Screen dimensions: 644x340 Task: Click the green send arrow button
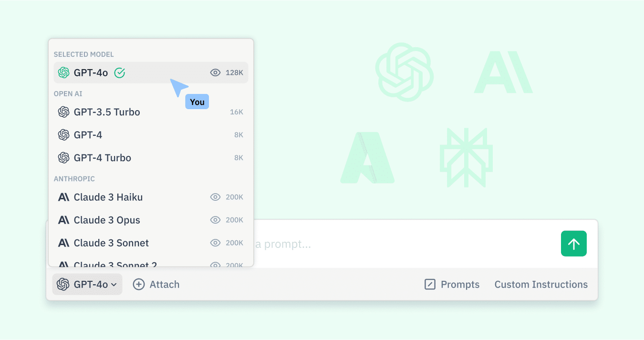click(x=573, y=244)
